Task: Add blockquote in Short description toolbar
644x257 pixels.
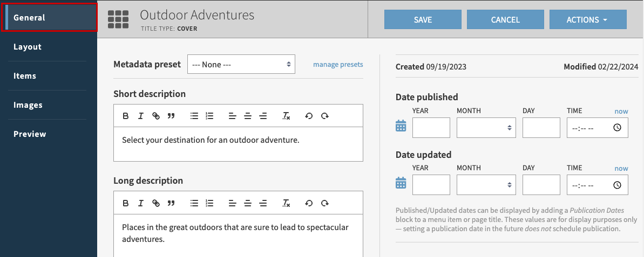Action: tap(171, 116)
